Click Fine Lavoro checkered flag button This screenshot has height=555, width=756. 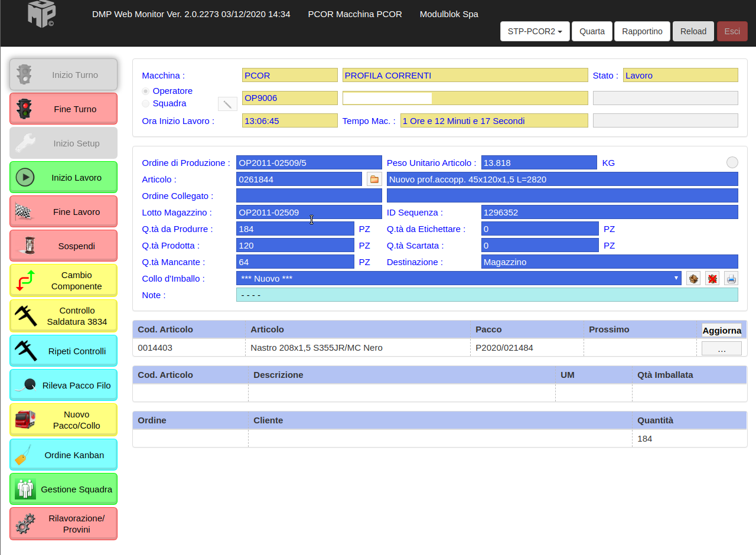click(64, 211)
